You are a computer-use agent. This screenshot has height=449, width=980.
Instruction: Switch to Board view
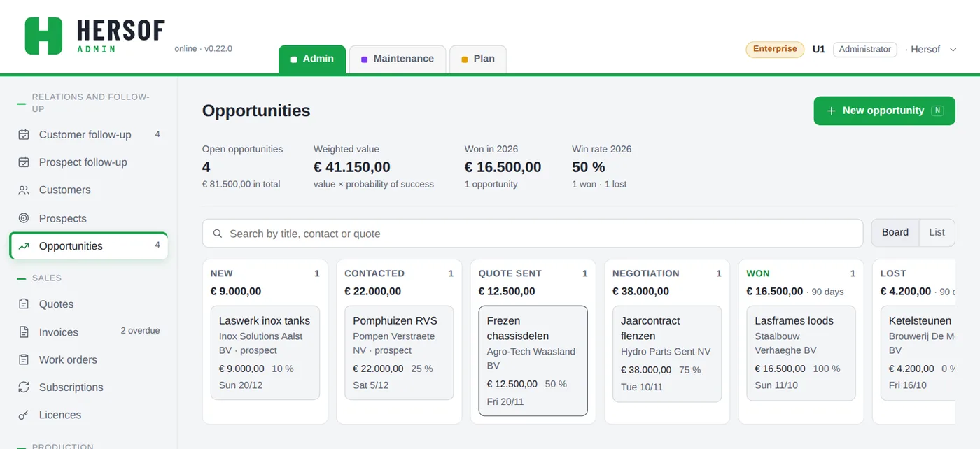click(895, 233)
